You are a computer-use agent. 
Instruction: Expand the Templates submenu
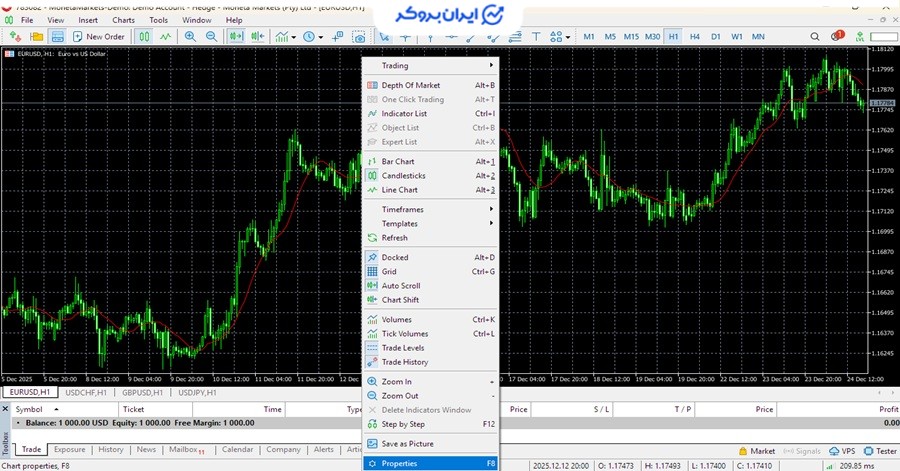(399, 224)
